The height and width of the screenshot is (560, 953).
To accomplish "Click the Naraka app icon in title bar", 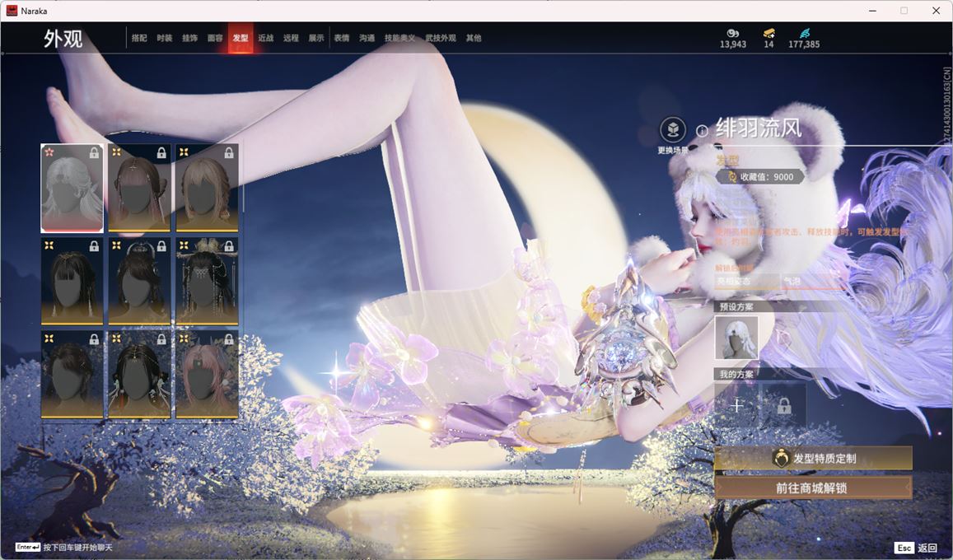I will [12, 11].
